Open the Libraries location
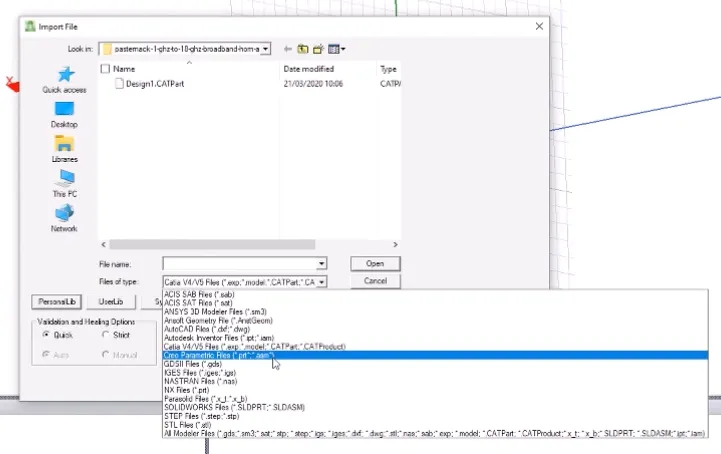721x454 pixels. [x=64, y=149]
